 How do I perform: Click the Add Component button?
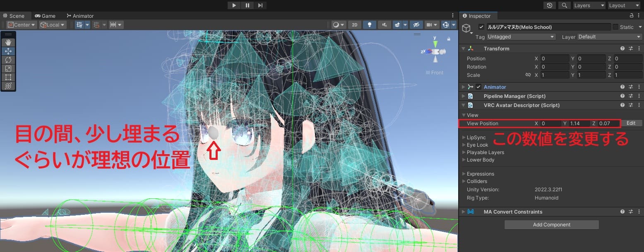pyautogui.click(x=552, y=225)
